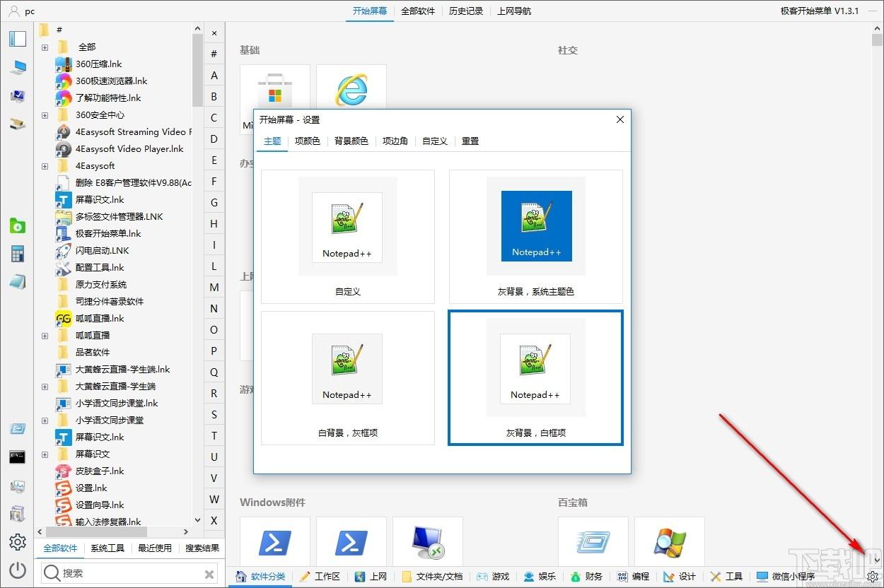Image resolution: width=884 pixels, height=588 pixels.
Task: Close the alphabet index with × button
Action: (214, 33)
